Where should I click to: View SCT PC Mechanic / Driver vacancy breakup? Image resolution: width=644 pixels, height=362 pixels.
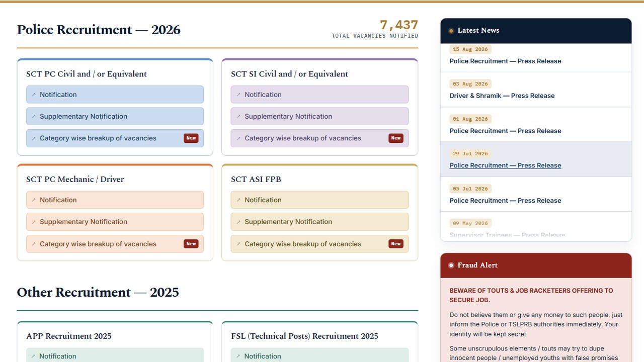tap(115, 244)
